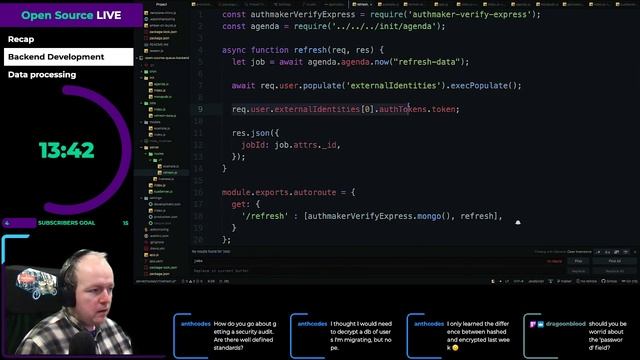The image size is (640, 360).
Task: Click the streamer webcam thumbnail
Action: [x=67, y=296]
